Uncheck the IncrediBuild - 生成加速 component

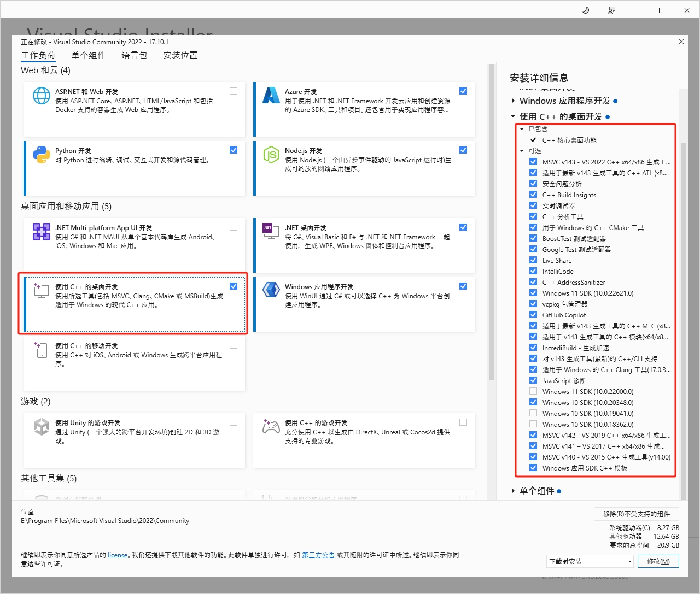533,348
